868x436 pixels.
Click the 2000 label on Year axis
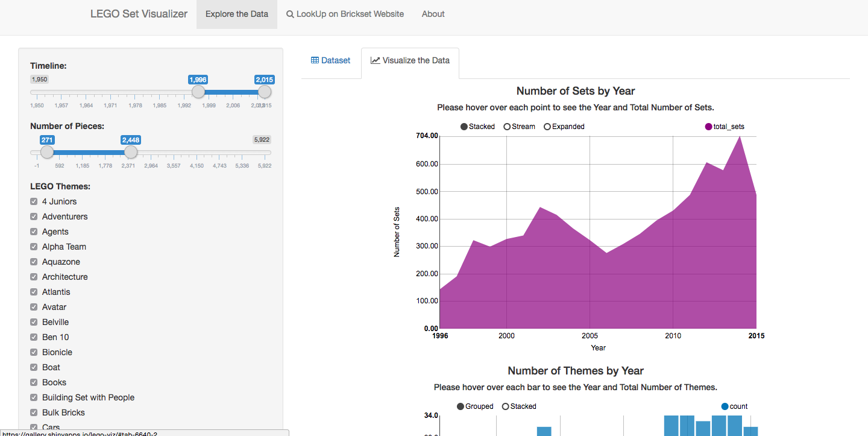pyautogui.click(x=506, y=336)
